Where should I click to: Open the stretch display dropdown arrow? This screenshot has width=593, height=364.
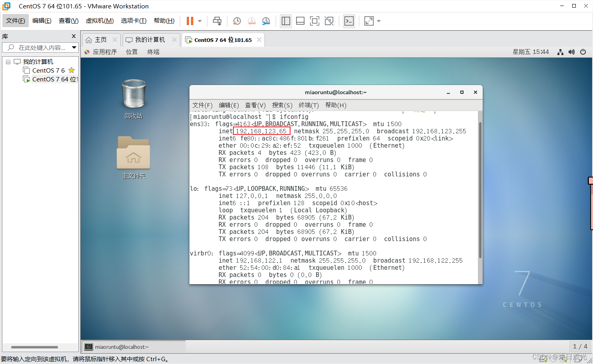(x=379, y=21)
